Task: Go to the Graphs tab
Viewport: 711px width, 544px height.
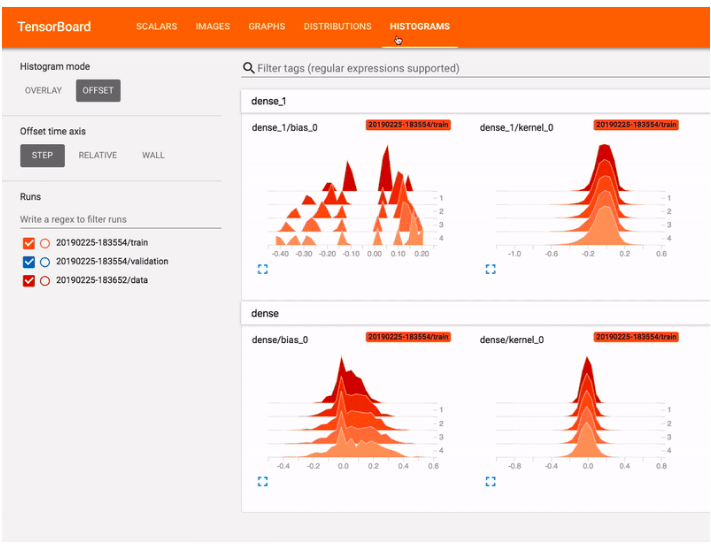Action: 266,27
